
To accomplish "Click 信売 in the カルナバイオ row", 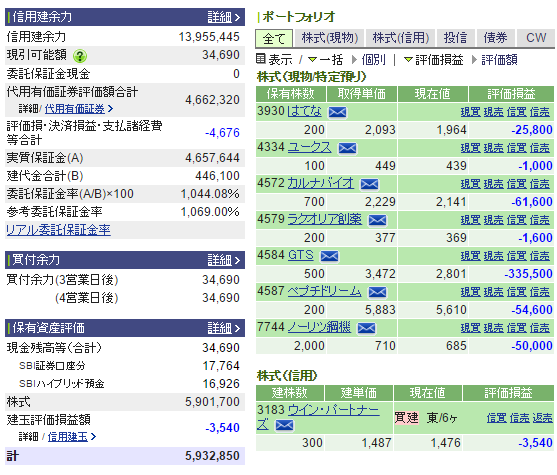I will coord(540,184).
